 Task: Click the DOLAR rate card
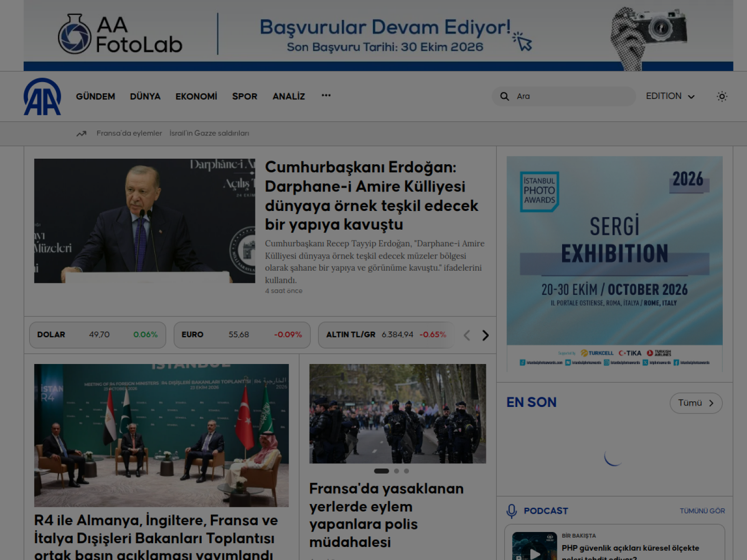click(x=98, y=335)
